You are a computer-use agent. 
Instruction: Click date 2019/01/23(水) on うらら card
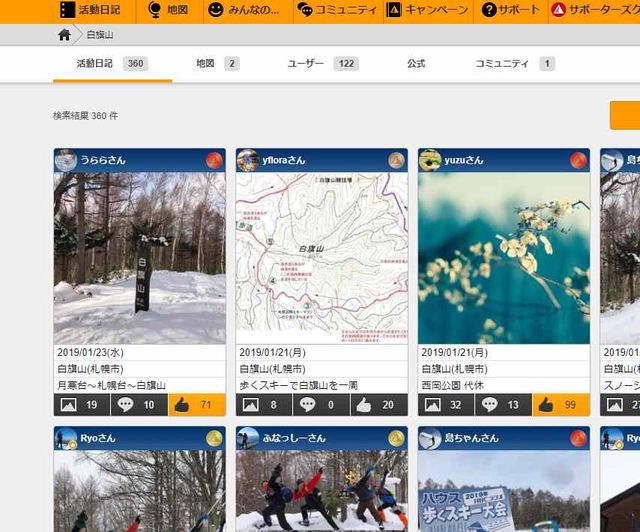pyautogui.click(x=90, y=352)
